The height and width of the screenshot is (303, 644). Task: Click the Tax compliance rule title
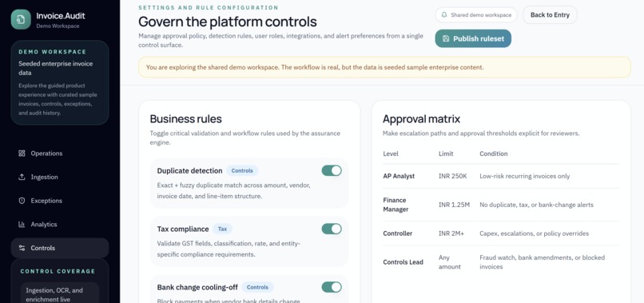pos(183,229)
